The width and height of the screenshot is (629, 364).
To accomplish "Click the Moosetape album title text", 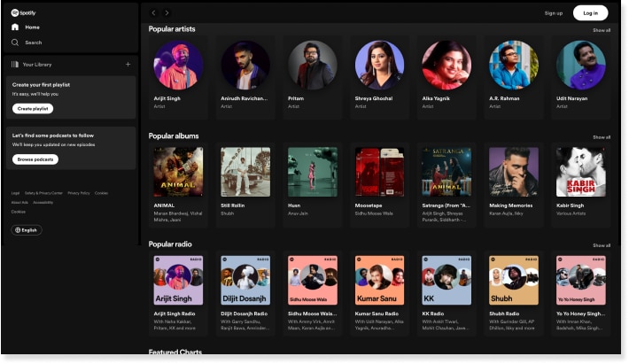I will point(369,205).
